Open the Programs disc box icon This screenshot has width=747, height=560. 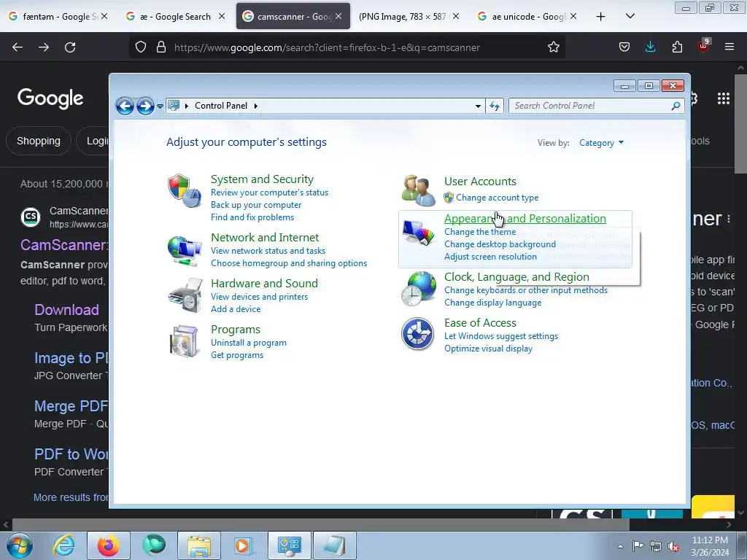[184, 341]
